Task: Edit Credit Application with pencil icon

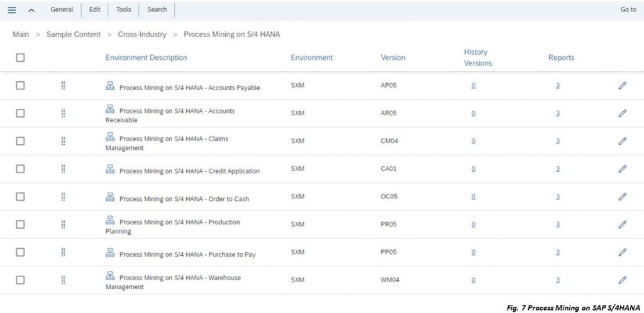Action: tap(622, 169)
